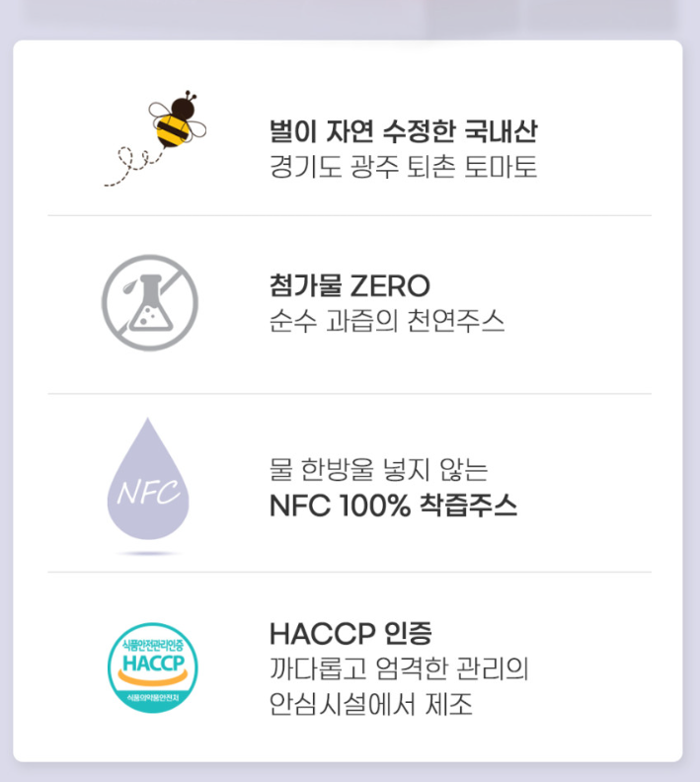Click the text 물 한방울 넣지 않는
Screen dimensions: 700x782
(378, 470)
